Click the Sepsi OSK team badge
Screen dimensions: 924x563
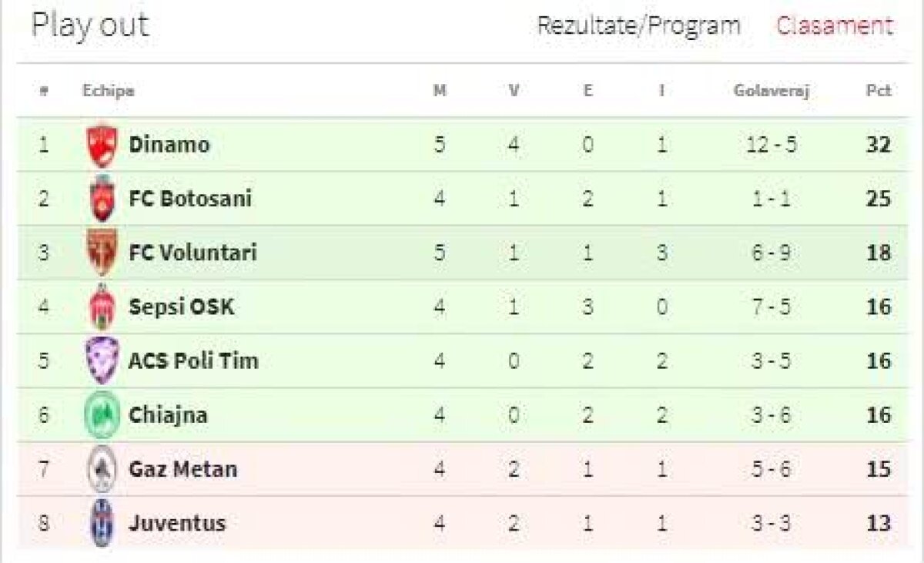click(x=102, y=307)
